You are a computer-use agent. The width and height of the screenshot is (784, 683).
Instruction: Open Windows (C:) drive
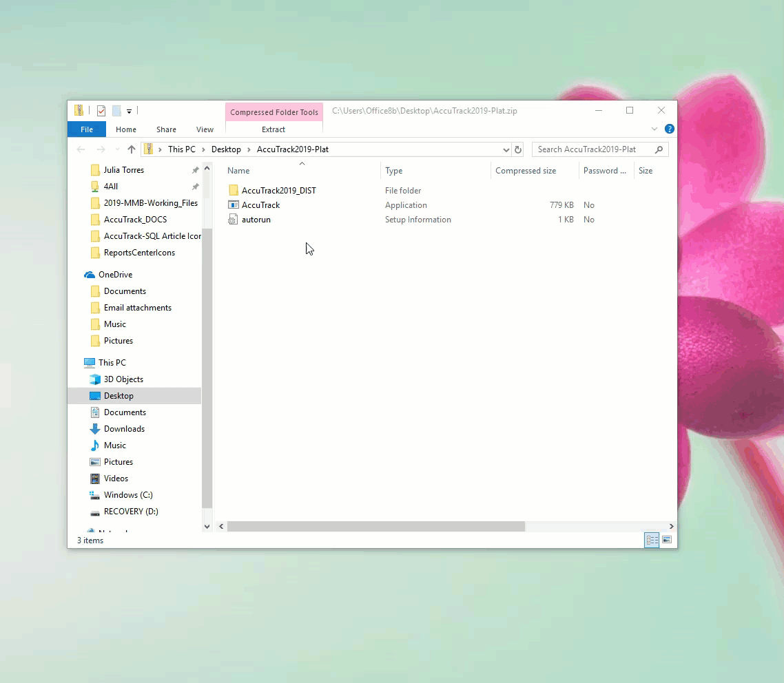click(128, 494)
